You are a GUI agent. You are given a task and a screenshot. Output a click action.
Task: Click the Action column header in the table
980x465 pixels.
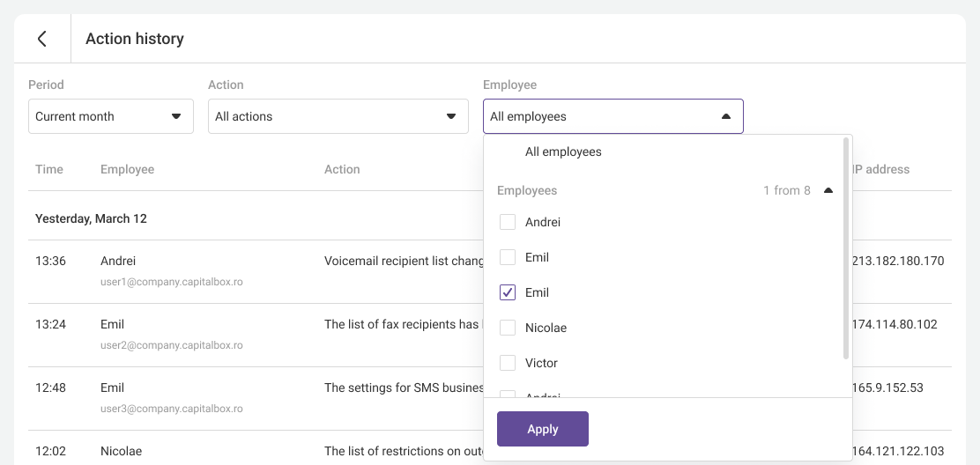[x=342, y=169]
